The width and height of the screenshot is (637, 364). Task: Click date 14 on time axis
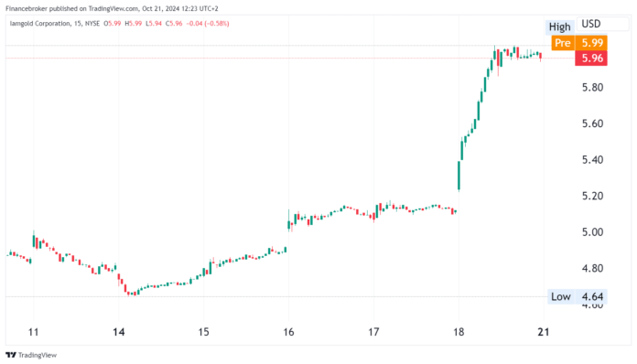(118, 332)
